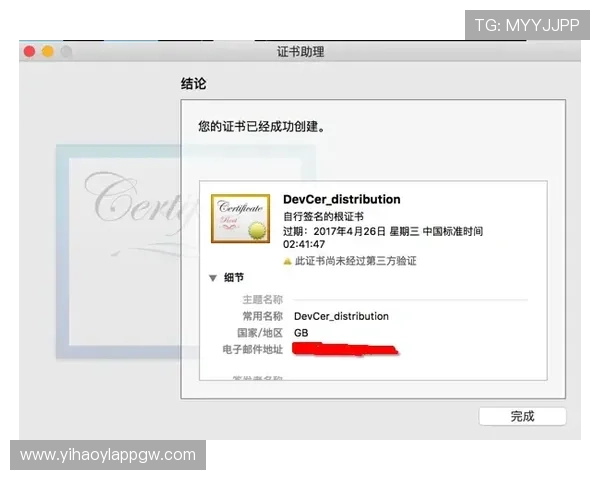Select the DevCer_distribution bold certificate title
The width and height of the screenshot is (600, 480).
(342, 199)
